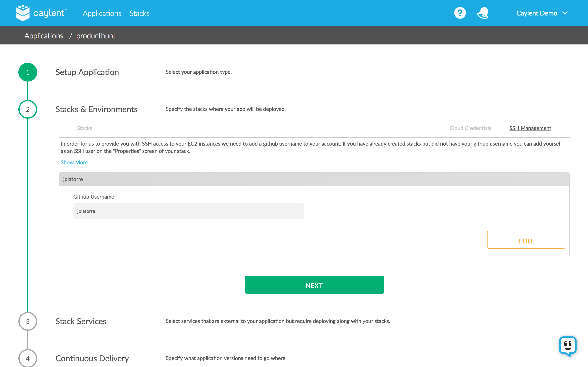Open notifications bell icon
588x367 pixels.
[483, 13]
